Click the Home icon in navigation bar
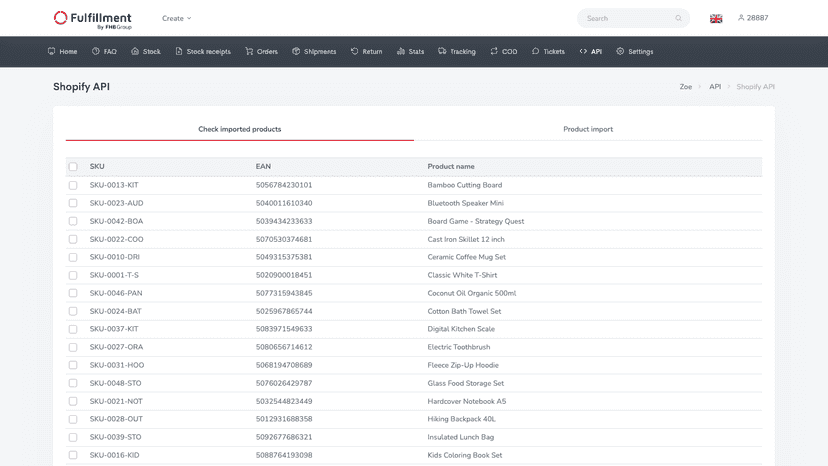828x466 pixels. point(51,51)
